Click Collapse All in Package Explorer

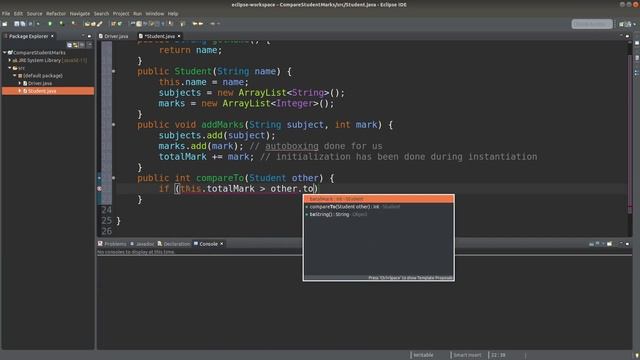click(x=69, y=45)
